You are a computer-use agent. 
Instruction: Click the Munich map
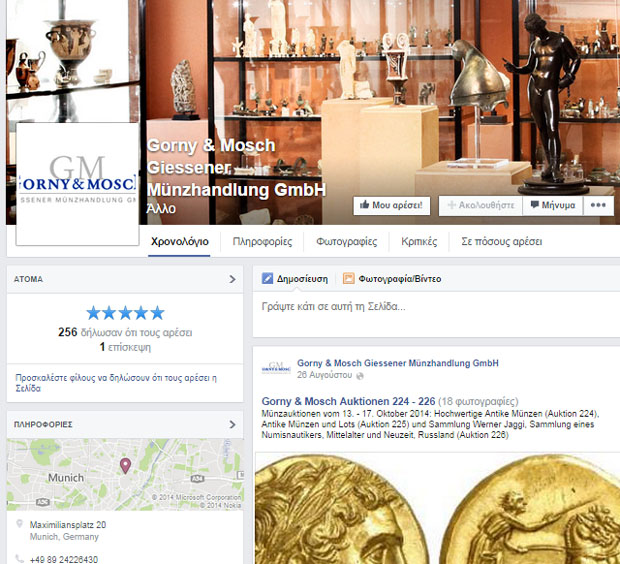[x=125, y=474]
